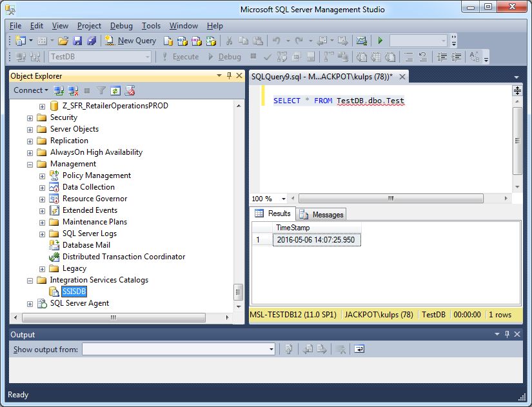Click the Parse checkmark icon

coord(268,57)
